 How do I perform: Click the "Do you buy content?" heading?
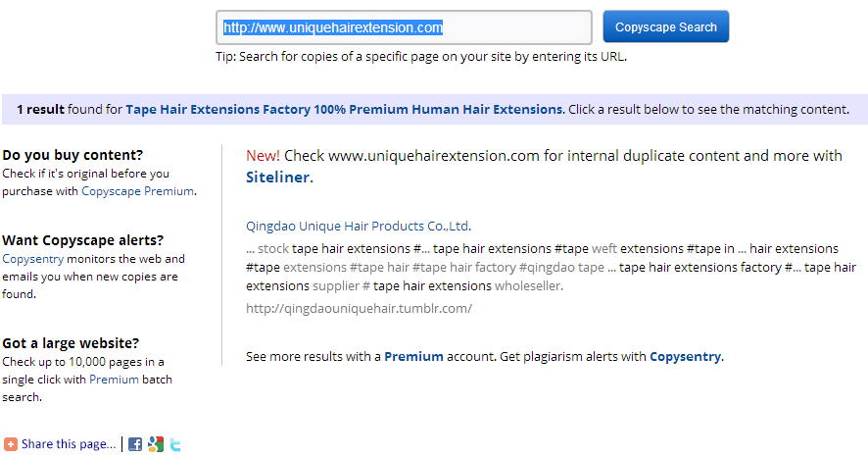pyautogui.click(x=72, y=155)
